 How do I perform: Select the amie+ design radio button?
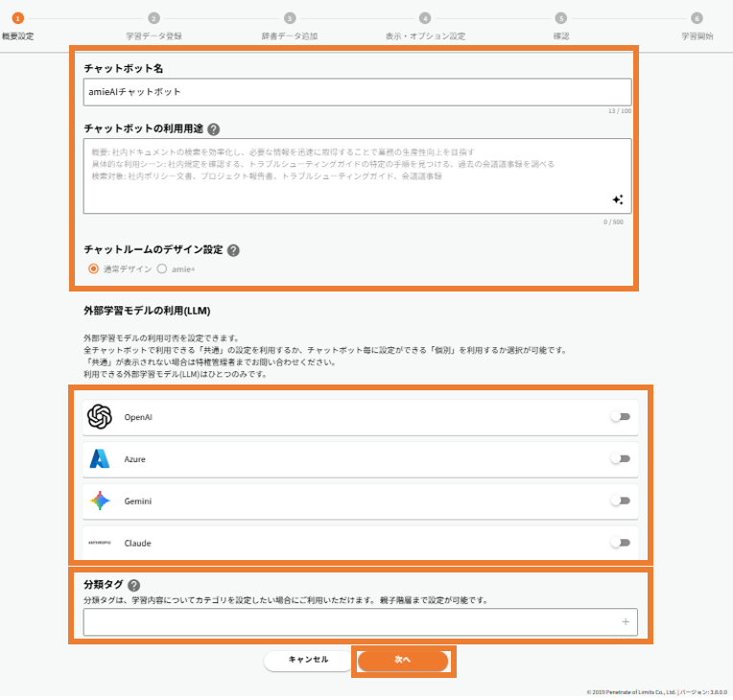[162, 269]
